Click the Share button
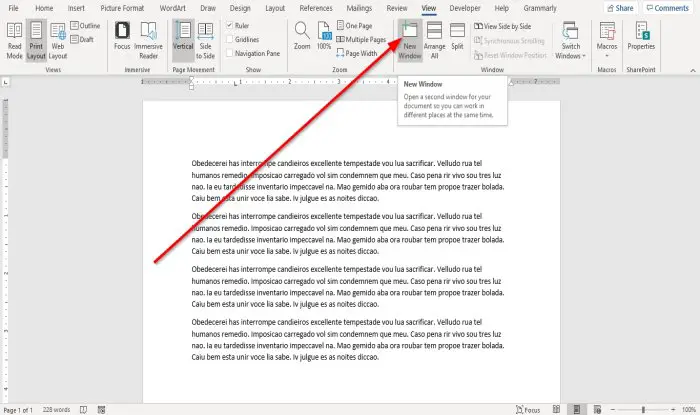This screenshot has width=700, height=415. point(621,8)
